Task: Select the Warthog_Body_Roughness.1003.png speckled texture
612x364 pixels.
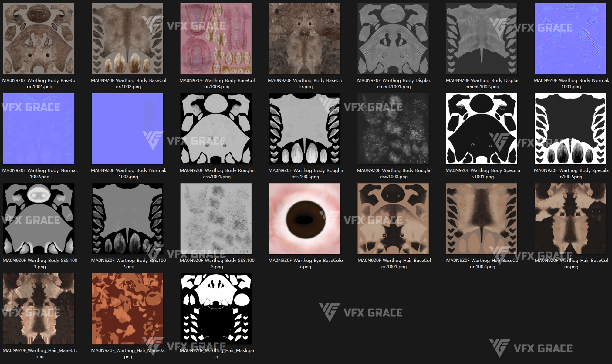Action: pyautogui.click(x=393, y=129)
